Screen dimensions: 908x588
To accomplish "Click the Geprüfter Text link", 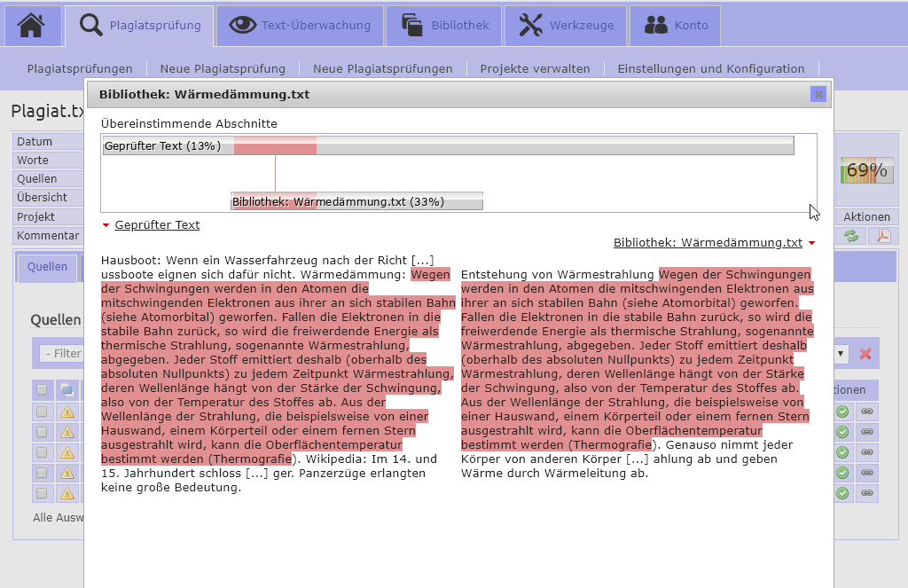I will [157, 224].
